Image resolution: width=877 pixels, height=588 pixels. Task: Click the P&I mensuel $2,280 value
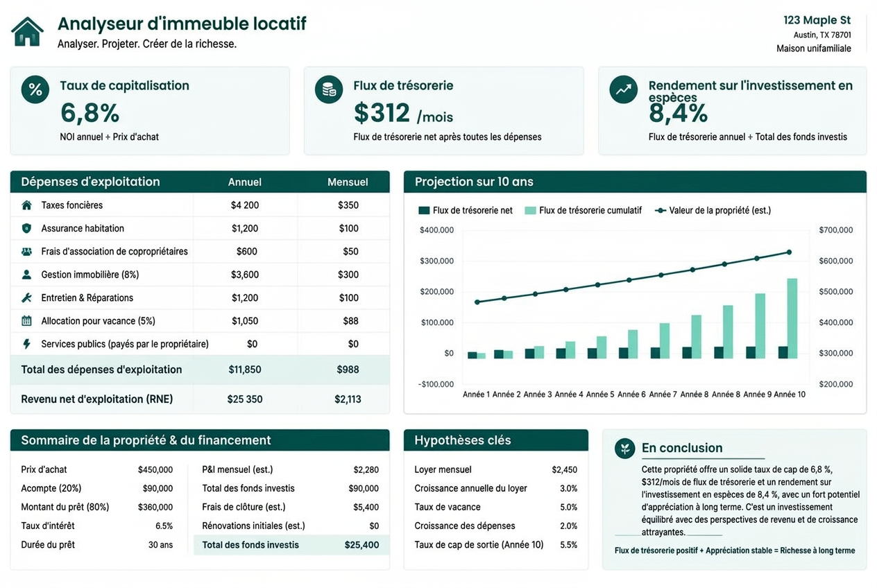pos(366,469)
